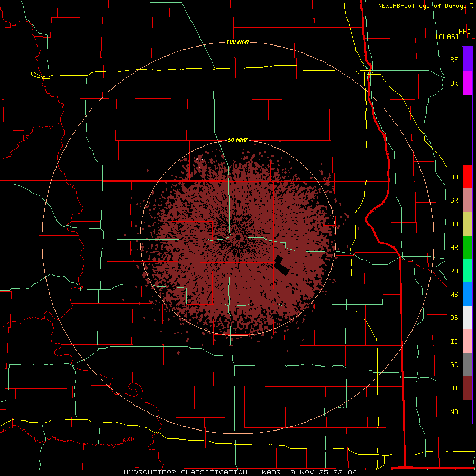Screen dimensions: 476x476
Task: Click the 'HHC' product code text
Action: 464,32
